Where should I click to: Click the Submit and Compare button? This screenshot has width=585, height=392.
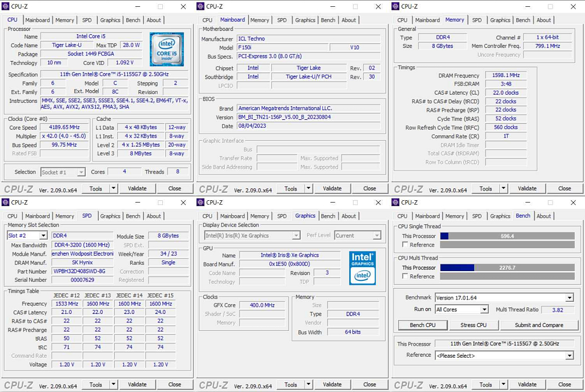pyautogui.click(x=539, y=325)
